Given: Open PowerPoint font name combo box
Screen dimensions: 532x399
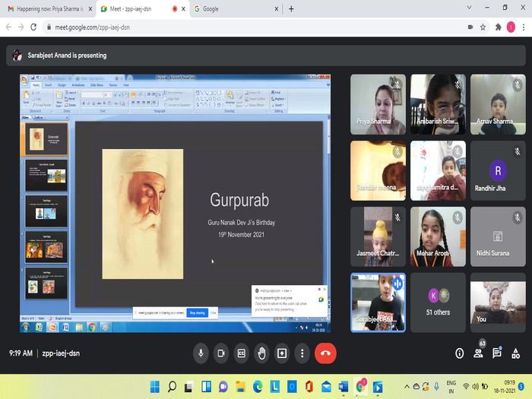Looking at the screenshot, I should coord(92,95).
